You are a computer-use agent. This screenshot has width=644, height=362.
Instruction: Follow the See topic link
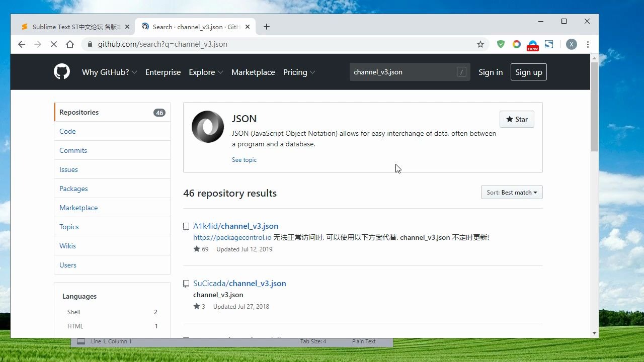[244, 160]
